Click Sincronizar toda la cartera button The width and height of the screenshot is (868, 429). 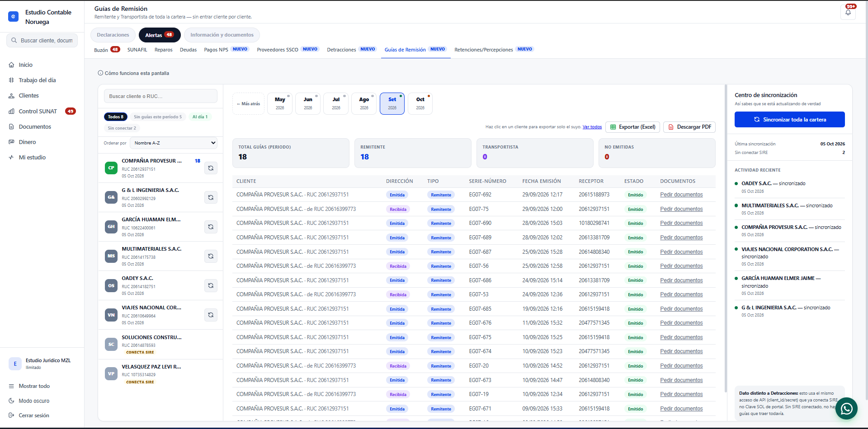(789, 120)
